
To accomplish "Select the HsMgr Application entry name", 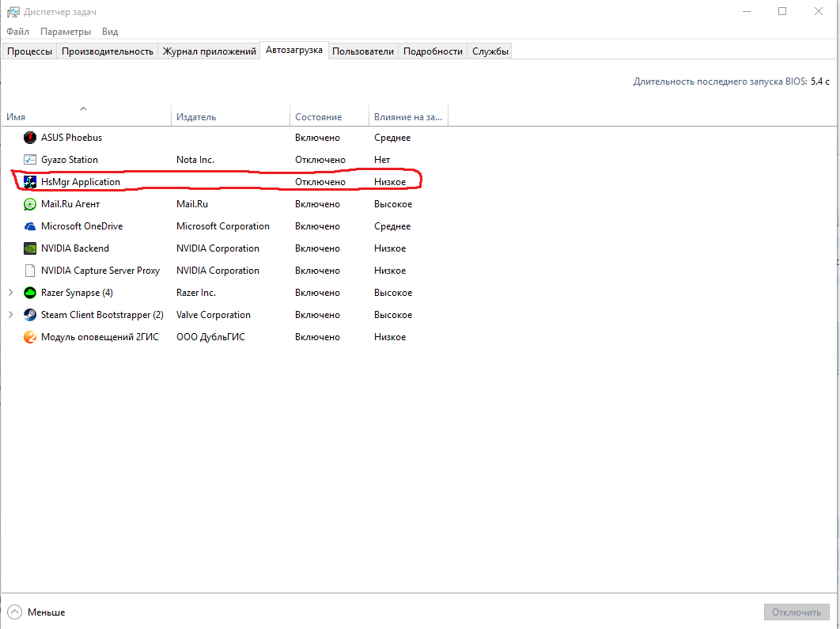I will pyautogui.click(x=81, y=182).
